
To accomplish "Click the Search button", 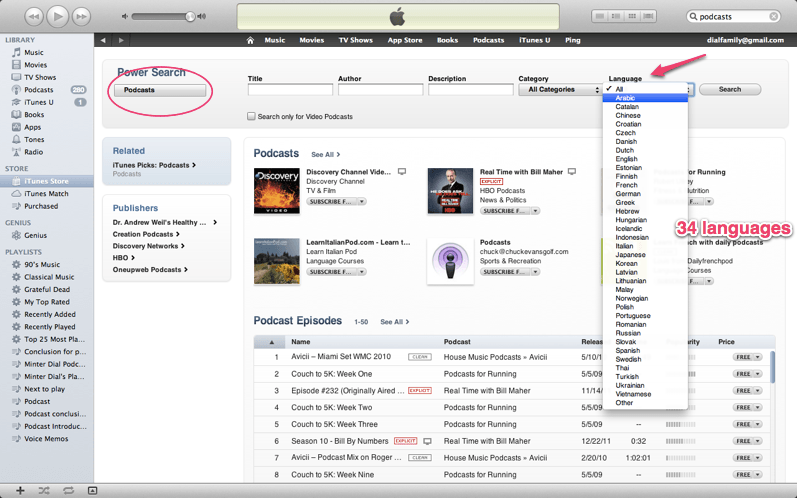I will click(x=730, y=89).
